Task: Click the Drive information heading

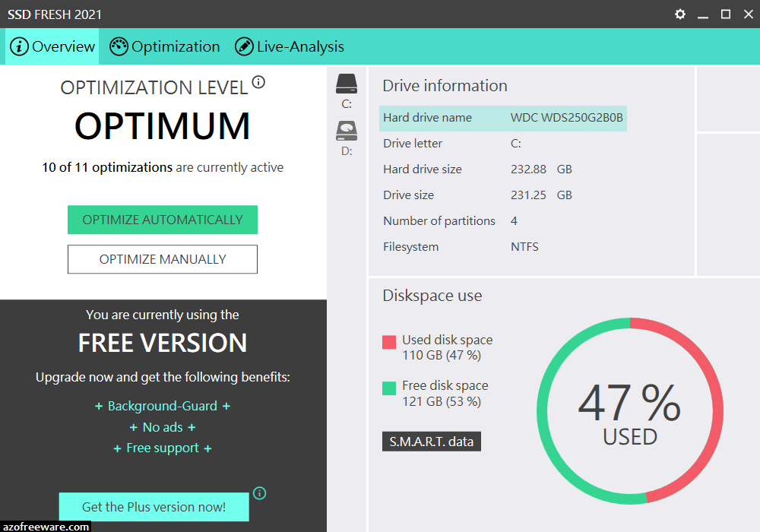Action: click(x=445, y=86)
